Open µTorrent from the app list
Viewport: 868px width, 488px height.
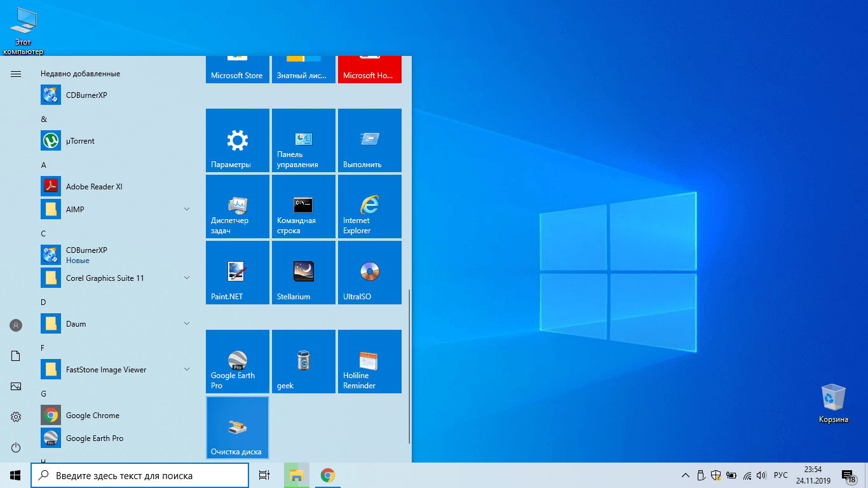[x=80, y=140]
